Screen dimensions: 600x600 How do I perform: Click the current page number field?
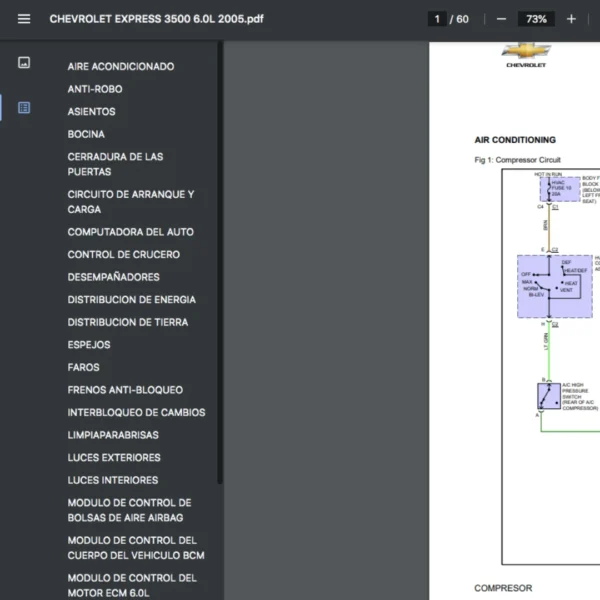(x=436, y=19)
